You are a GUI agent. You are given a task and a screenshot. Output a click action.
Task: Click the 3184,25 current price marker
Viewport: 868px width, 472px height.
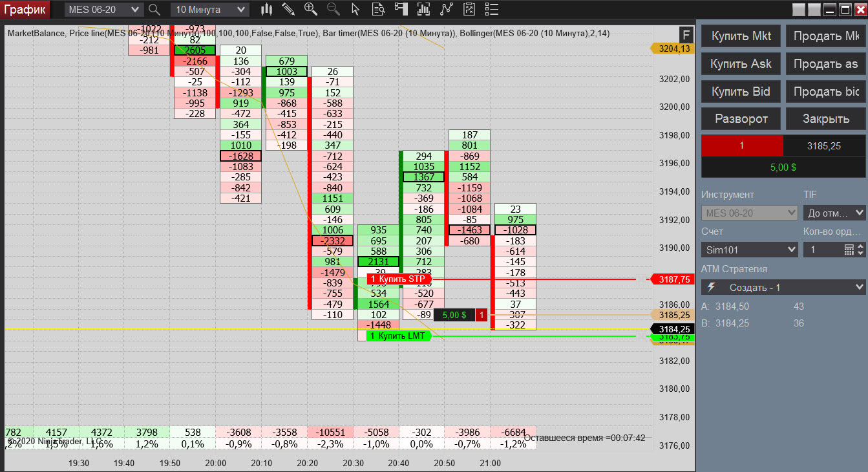[673, 329]
